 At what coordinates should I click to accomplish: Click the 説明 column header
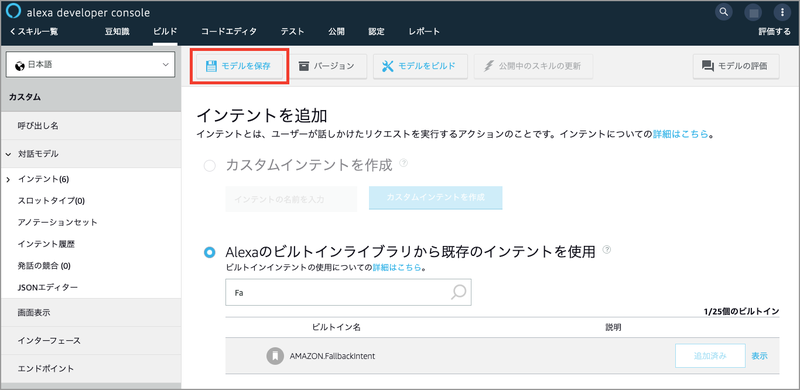(613, 327)
